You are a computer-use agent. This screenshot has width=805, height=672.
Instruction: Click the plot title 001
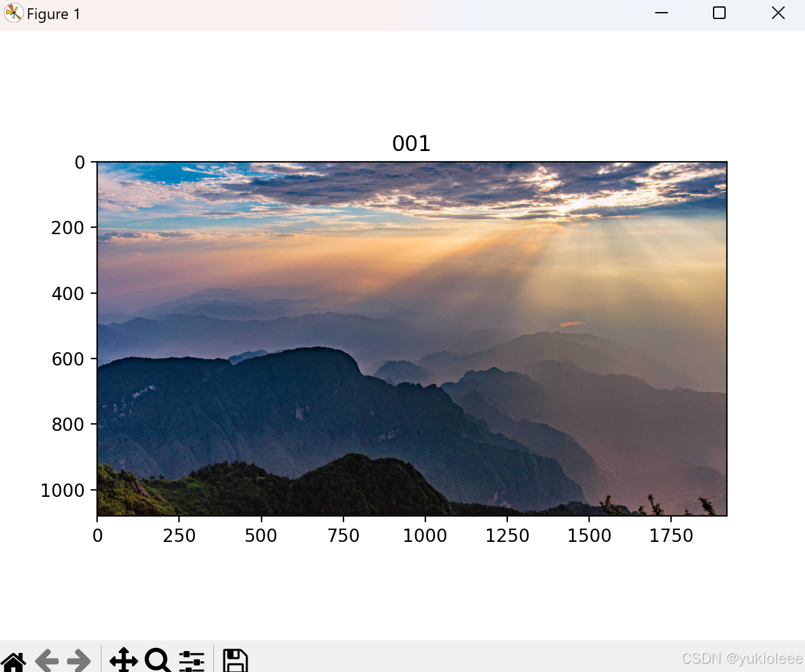click(x=411, y=143)
